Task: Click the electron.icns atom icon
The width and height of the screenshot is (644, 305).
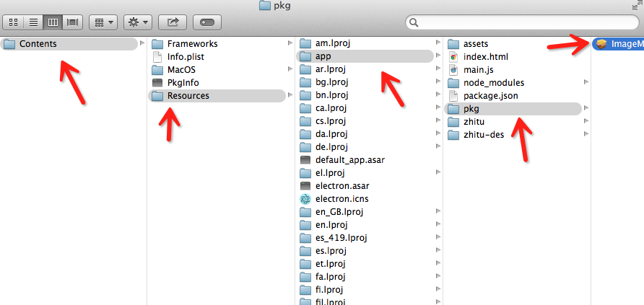Action: (305, 199)
